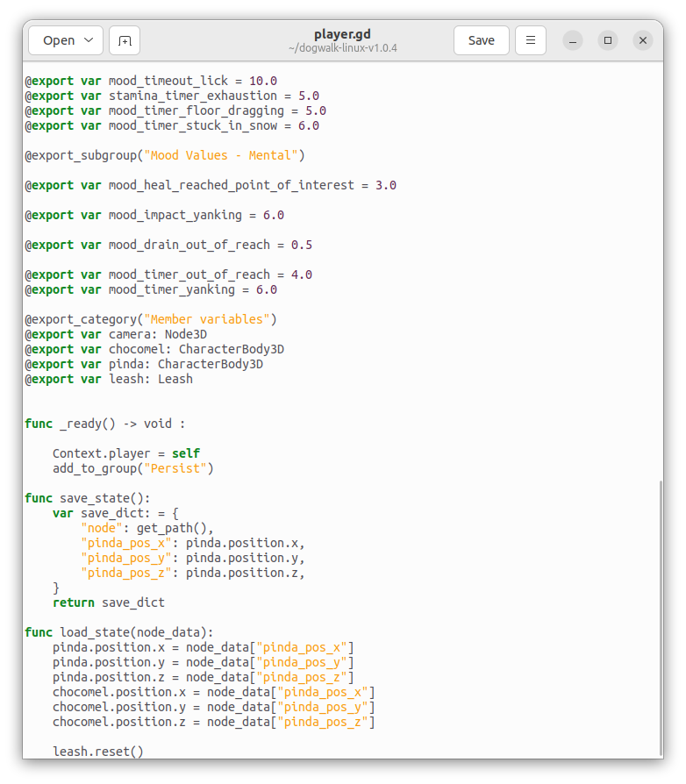Click the Open file button
The width and height of the screenshot is (686, 784).
(x=58, y=40)
